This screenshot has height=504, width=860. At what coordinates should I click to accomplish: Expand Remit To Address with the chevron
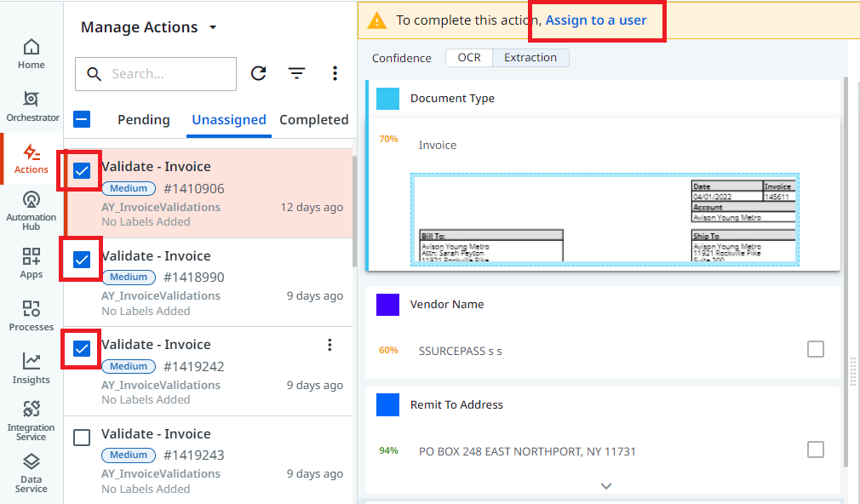[x=606, y=486]
